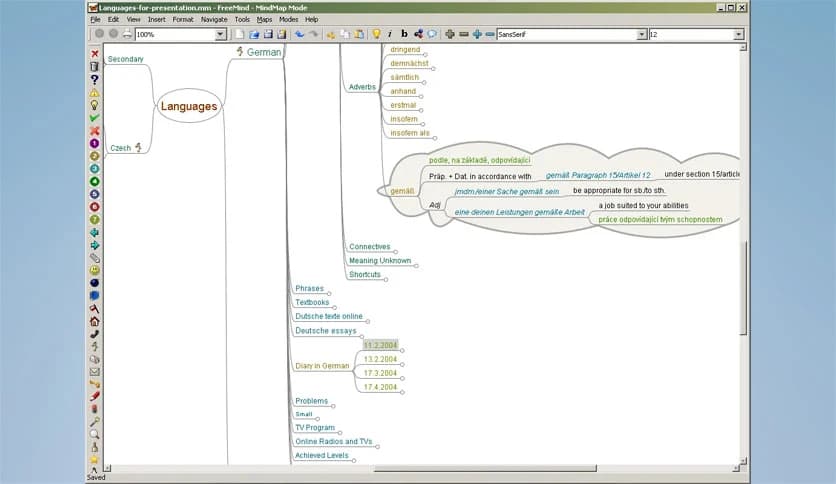Open the Maps menu
This screenshot has width=836, height=484.
click(264, 19)
